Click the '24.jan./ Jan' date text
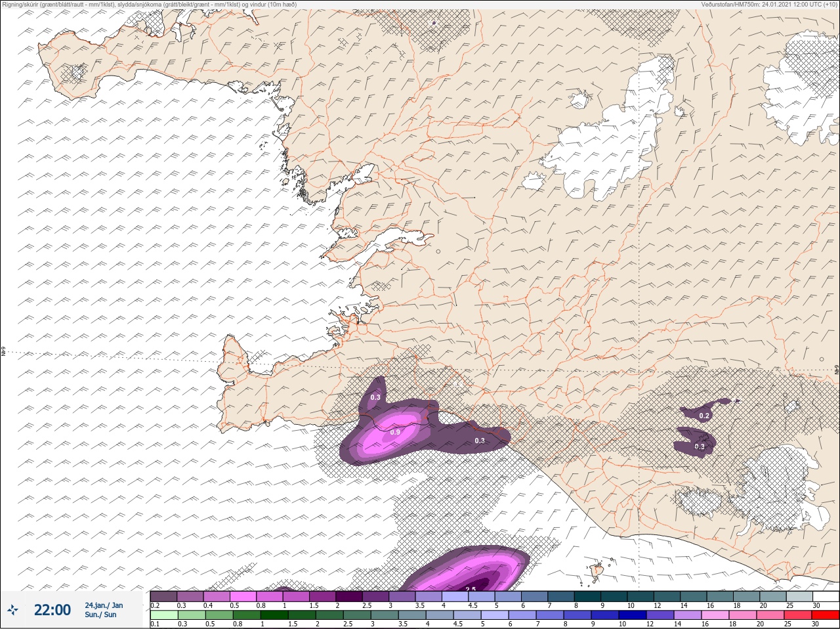Viewport: 840px width, 629px height. (x=104, y=605)
